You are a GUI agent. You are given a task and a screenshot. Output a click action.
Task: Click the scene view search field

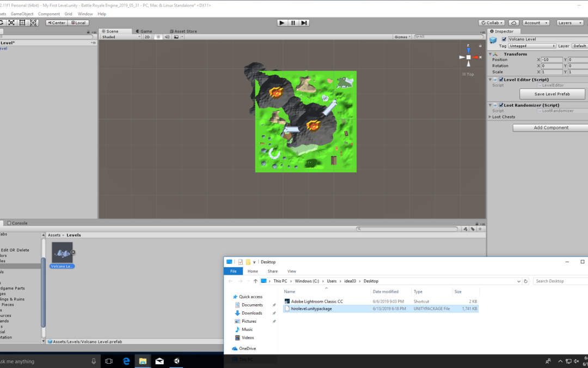[x=449, y=37]
